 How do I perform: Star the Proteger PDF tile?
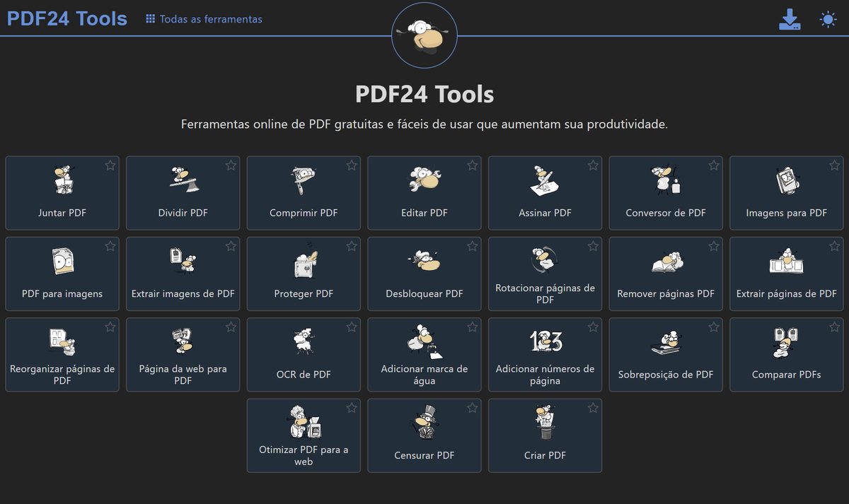[x=352, y=246]
